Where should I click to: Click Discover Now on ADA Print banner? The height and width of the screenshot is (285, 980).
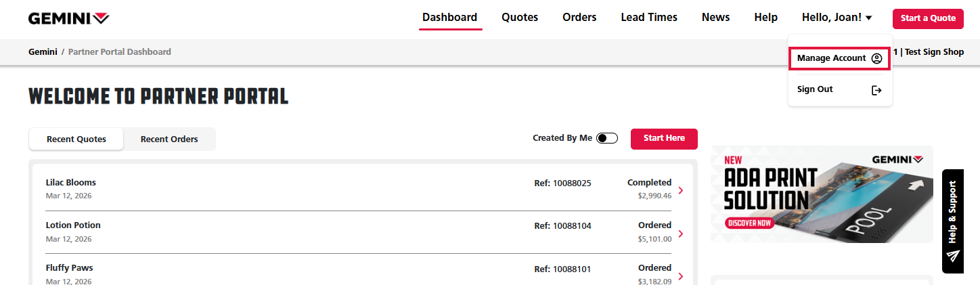[x=749, y=223]
